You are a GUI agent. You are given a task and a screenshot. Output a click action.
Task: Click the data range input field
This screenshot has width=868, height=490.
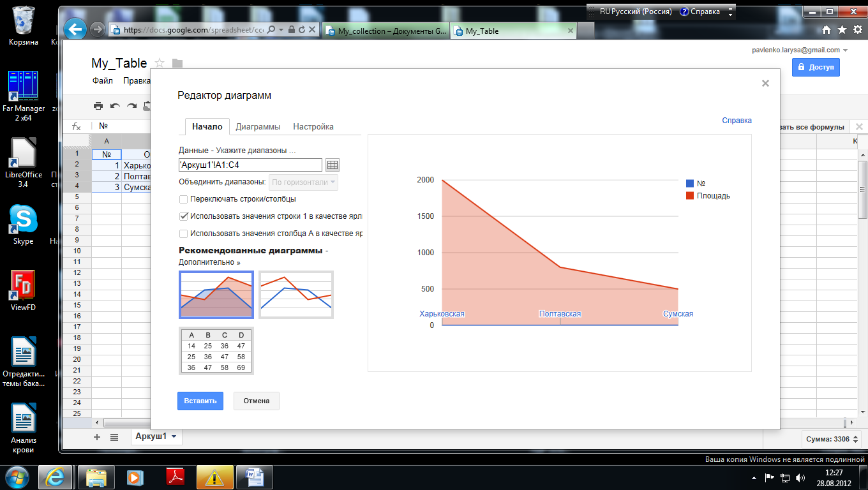tap(251, 165)
